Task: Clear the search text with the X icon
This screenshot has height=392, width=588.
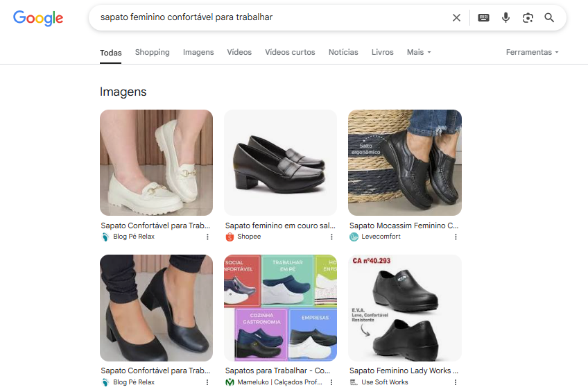Action: click(456, 18)
